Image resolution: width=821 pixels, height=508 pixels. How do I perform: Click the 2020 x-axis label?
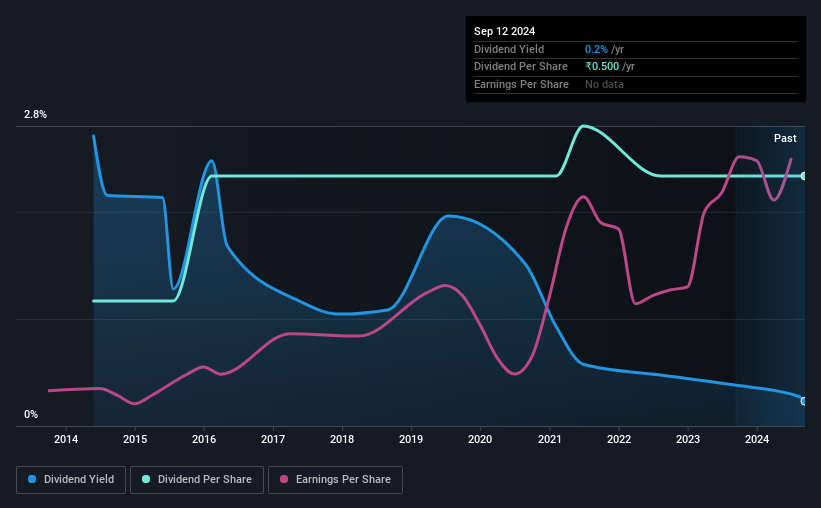[x=480, y=439]
